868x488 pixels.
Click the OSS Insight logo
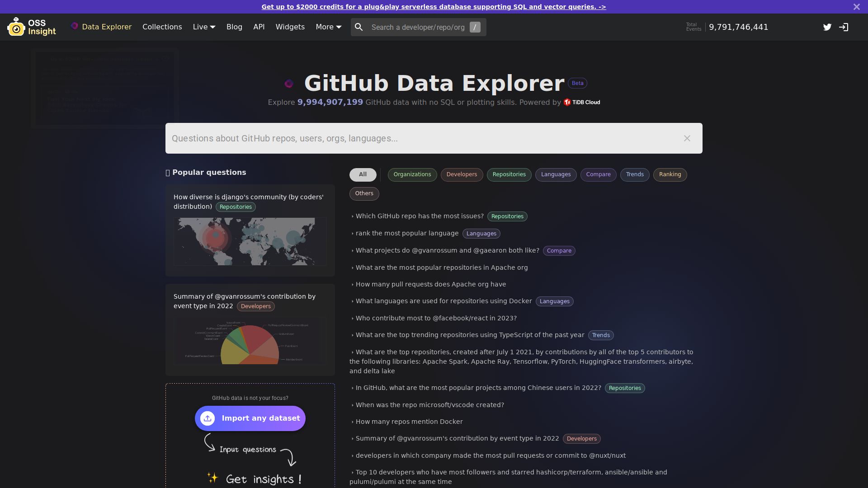pos(31,27)
